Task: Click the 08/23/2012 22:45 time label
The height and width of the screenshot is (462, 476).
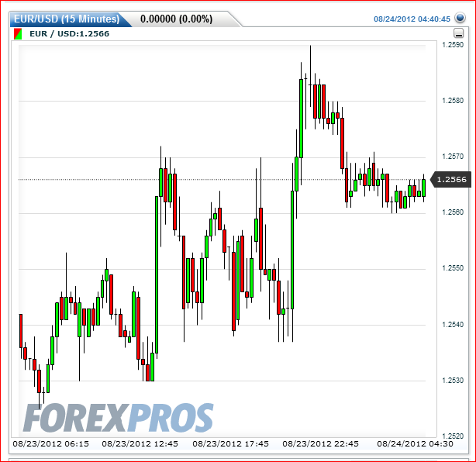Action: click(x=321, y=444)
